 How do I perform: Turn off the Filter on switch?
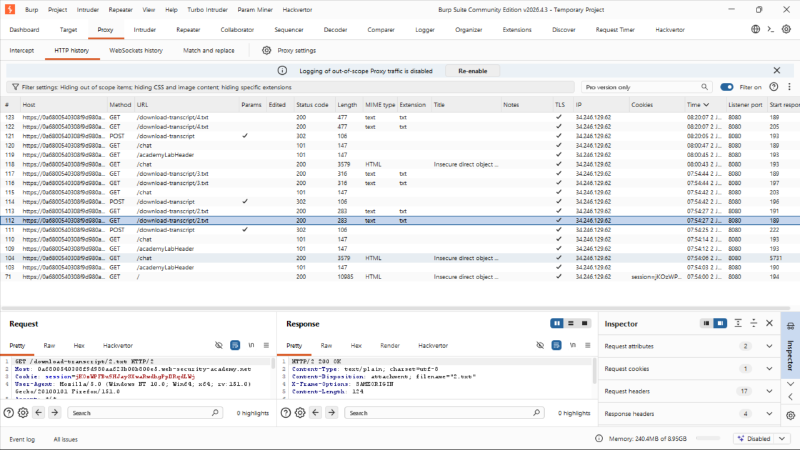coord(727,87)
